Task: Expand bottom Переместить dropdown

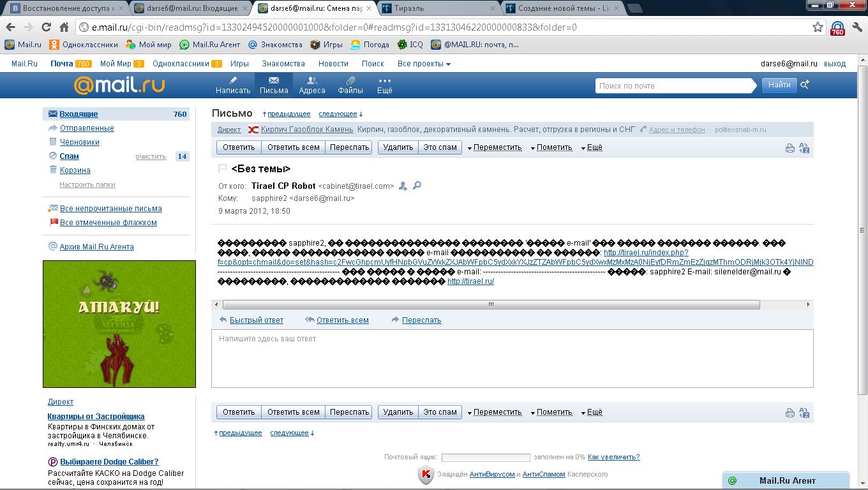Action: click(x=495, y=412)
